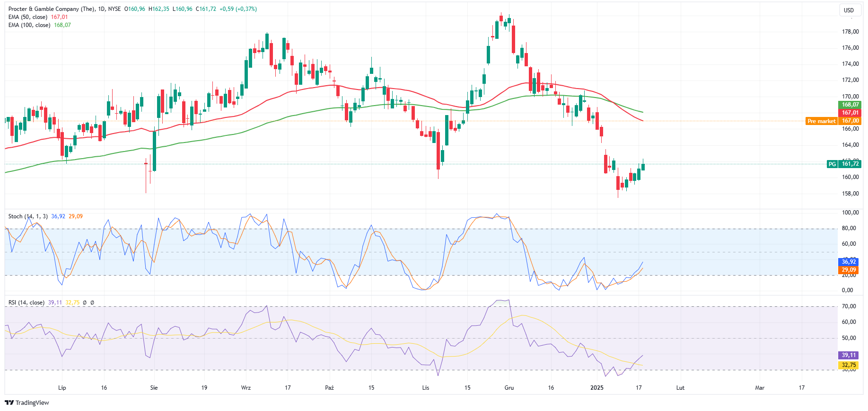Select the EMA (100, close) indicator legend

(29, 25)
